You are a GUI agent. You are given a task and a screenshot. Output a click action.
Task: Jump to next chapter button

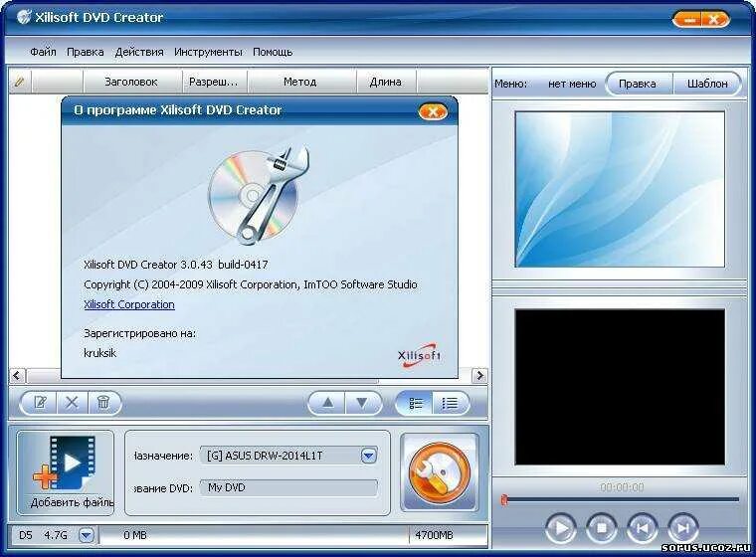tap(682, 528)
